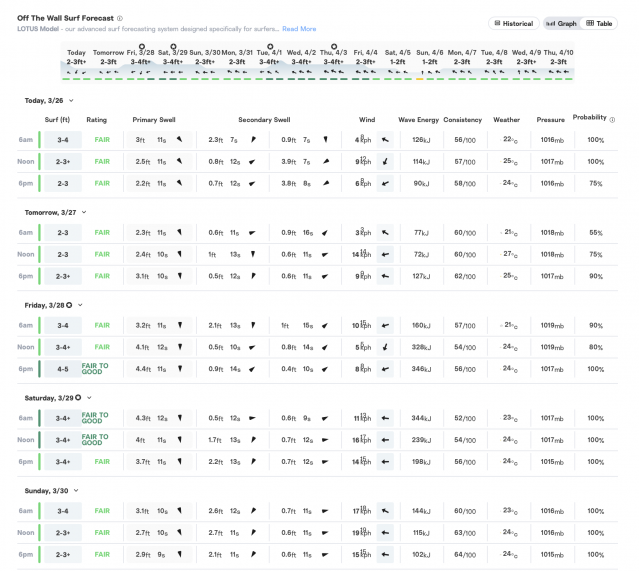The height and width of the screenshot is (571, 639).
Task: Click the 0.9ft 7s swell arrow in Today 6am row
Action: tap(325, 139)
